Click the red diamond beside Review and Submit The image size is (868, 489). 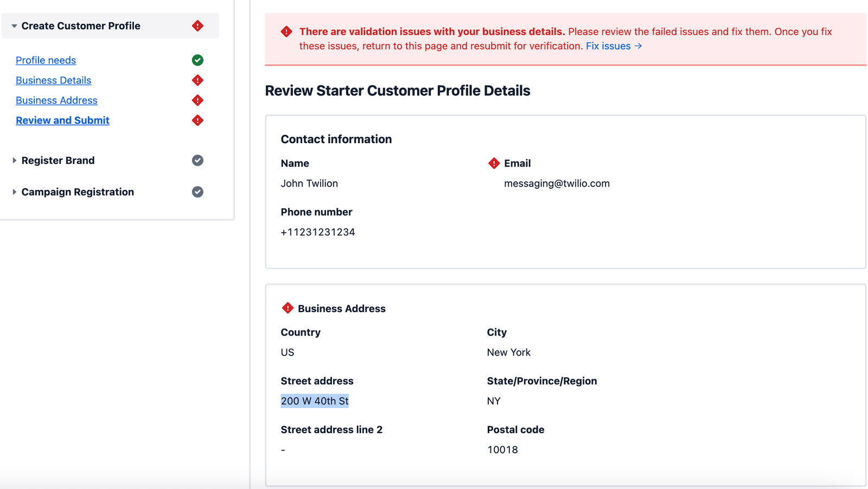197,120
